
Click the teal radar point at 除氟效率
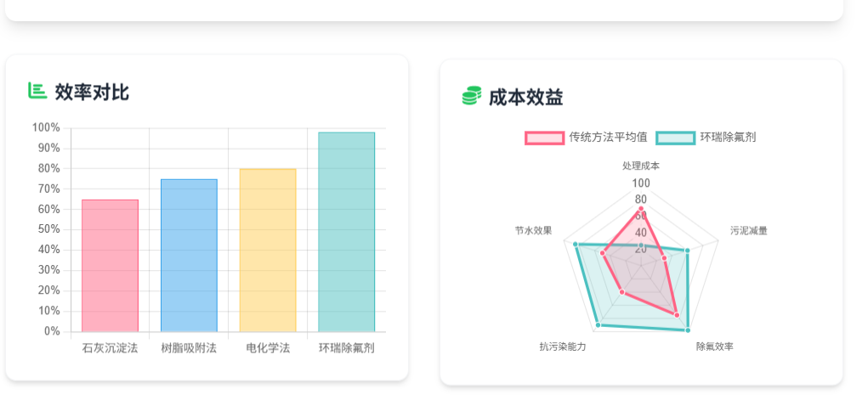pyautogui.click(x=687, y=330)
